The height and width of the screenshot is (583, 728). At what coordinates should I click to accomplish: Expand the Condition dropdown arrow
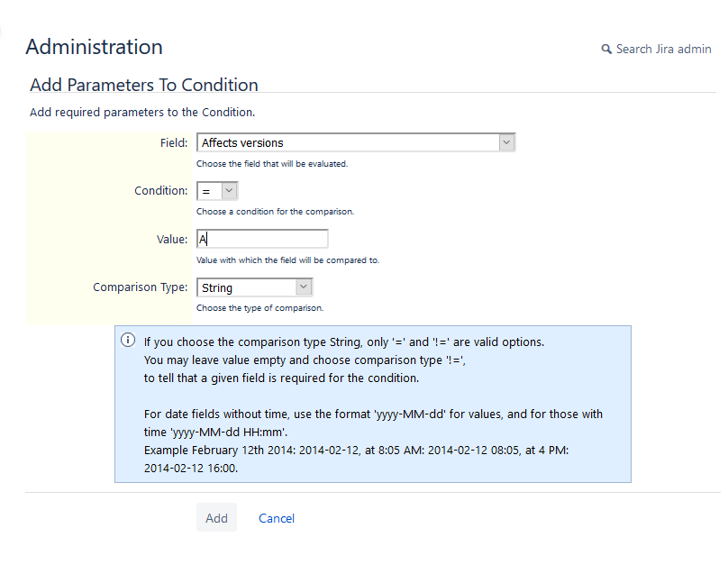(x=229, y=191)
